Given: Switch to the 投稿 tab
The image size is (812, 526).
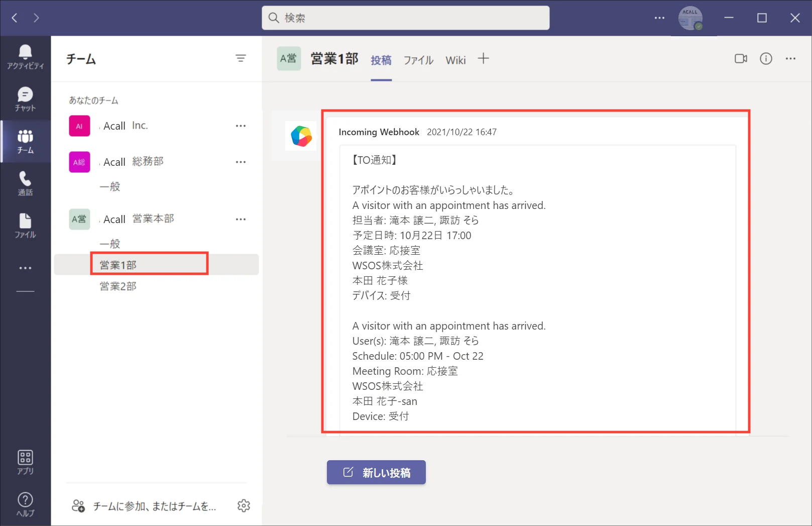Looking at the screenshot, I should point(381,60).
